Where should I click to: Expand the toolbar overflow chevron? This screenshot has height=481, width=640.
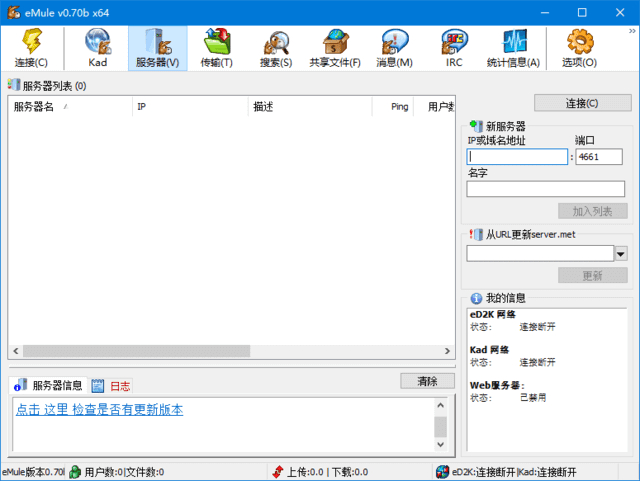[x=632, y=31]
